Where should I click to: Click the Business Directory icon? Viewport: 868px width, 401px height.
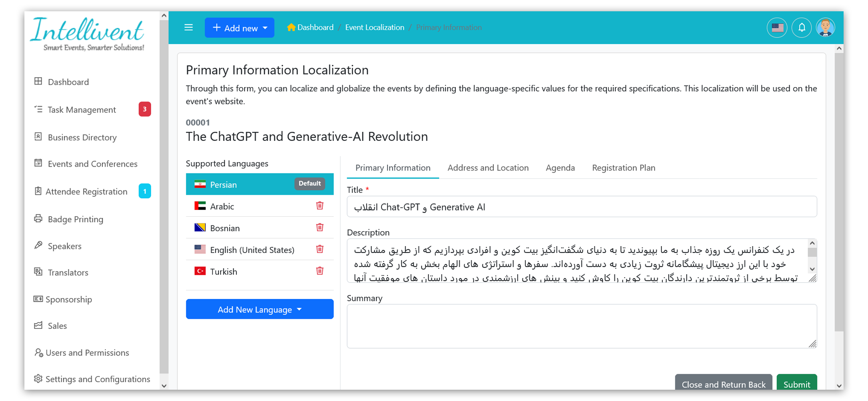38,136
